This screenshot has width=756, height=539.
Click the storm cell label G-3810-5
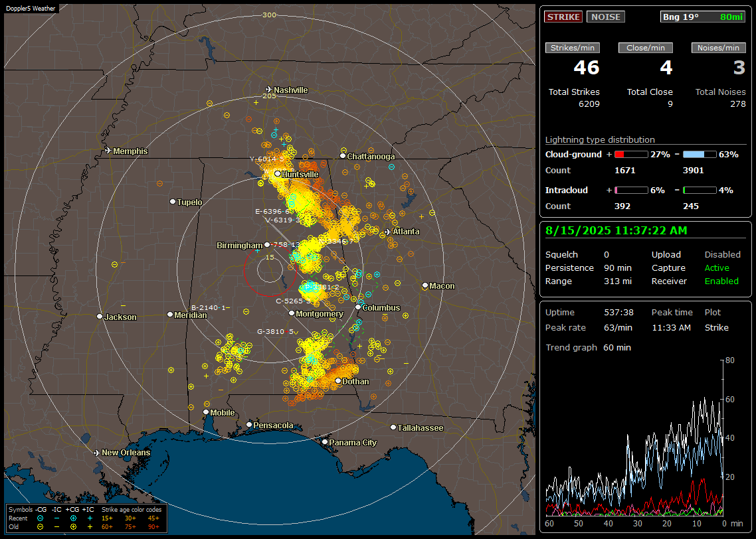click(275, 331)
